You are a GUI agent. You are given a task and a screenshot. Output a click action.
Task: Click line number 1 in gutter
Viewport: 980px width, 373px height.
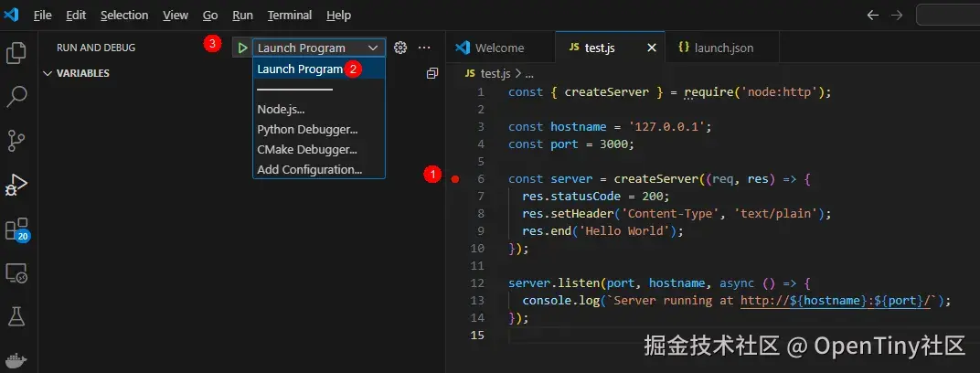(x=481, y=92)
